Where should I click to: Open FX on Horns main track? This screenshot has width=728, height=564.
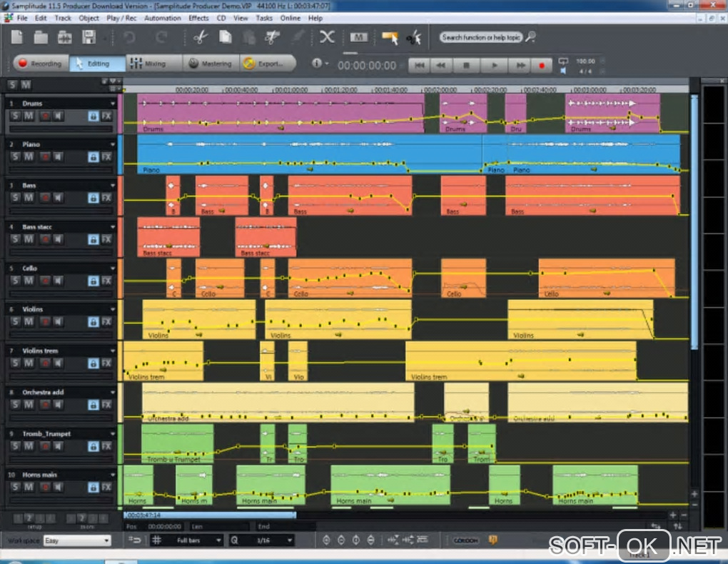tap(107, 488)
